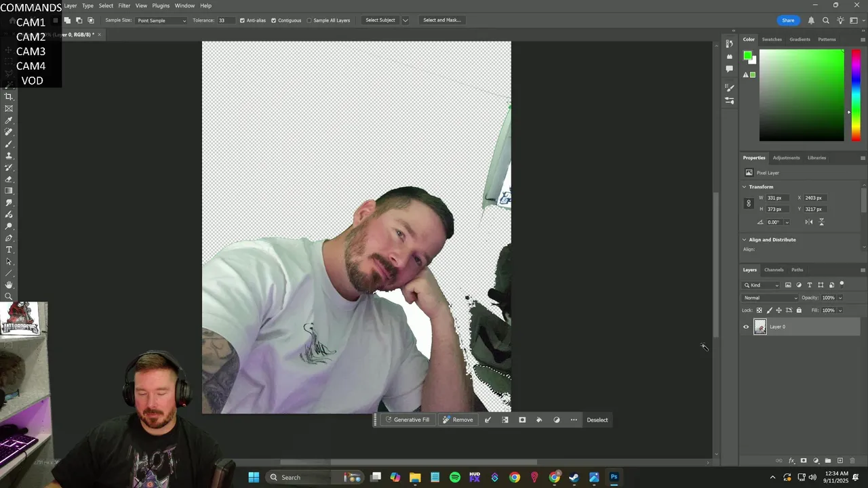This screenshot has width=868, height=488.
Task: Open more options ellipsis in contextual bar
Action: coord(574,420)
